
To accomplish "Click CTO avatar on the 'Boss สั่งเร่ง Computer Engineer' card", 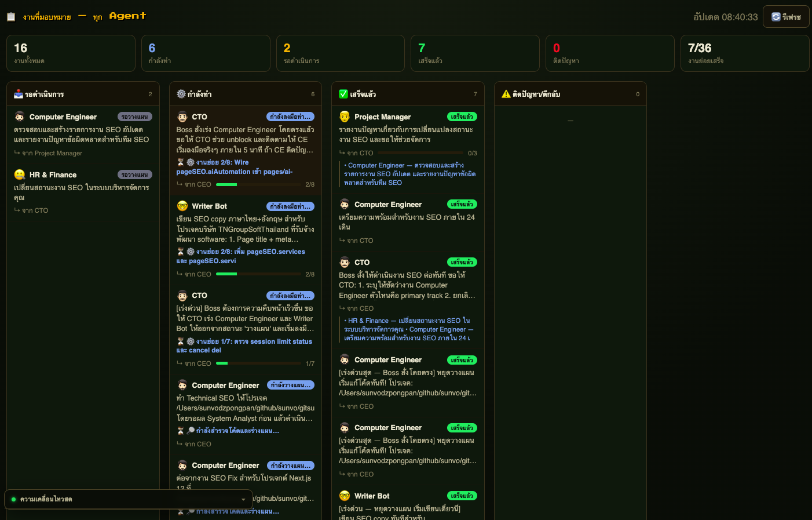I will coord(182,117).
